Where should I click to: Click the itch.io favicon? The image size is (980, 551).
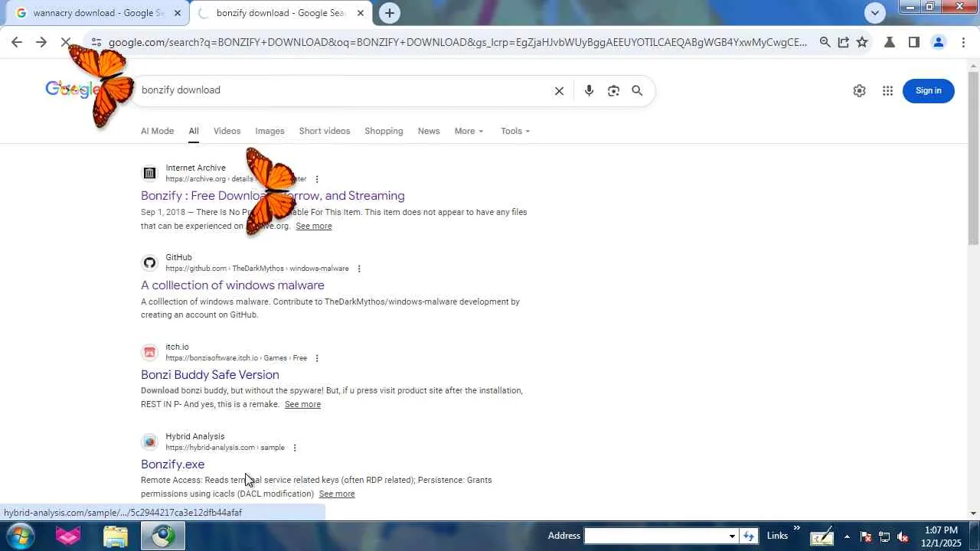(150, 352)
